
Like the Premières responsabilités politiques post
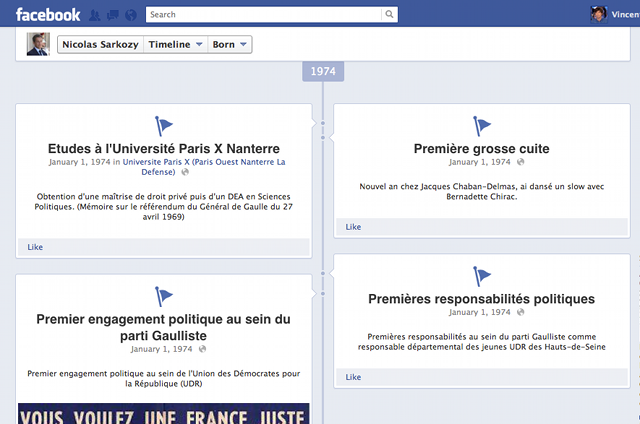[353, 377]
